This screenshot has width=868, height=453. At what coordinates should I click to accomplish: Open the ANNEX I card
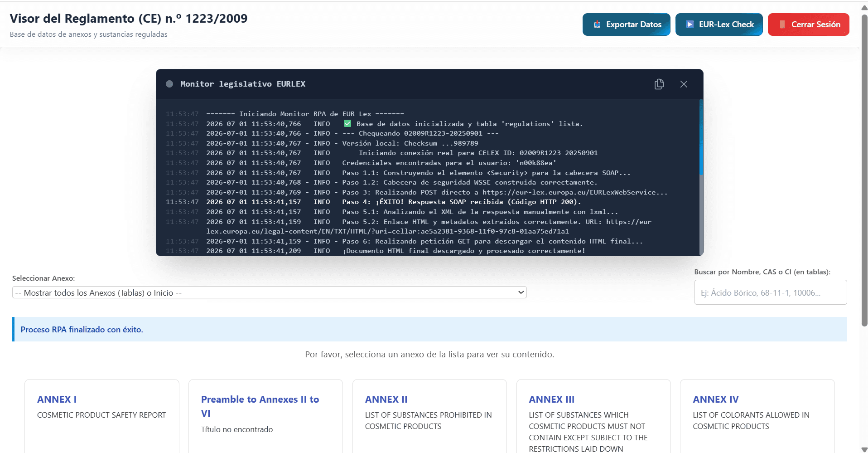pos(102,416)
